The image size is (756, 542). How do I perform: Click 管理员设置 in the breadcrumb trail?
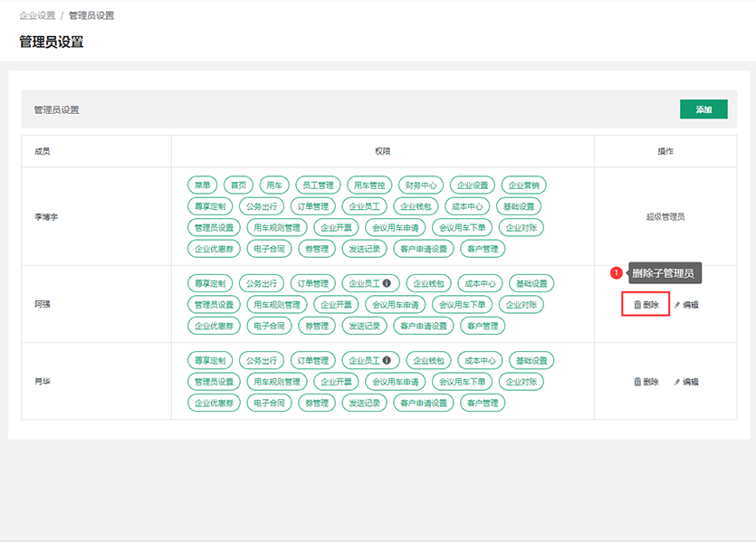tap(91, 15)
